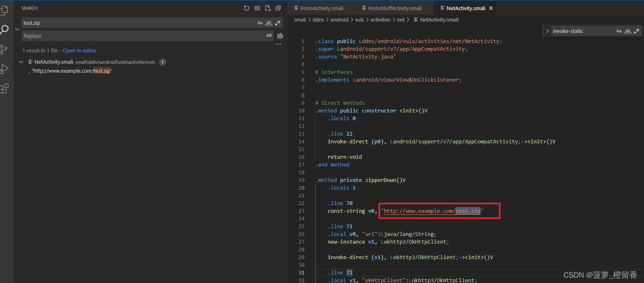Open the Run and Debug view
The width and height of the screenshot is (644, 283).
(4, 69)
